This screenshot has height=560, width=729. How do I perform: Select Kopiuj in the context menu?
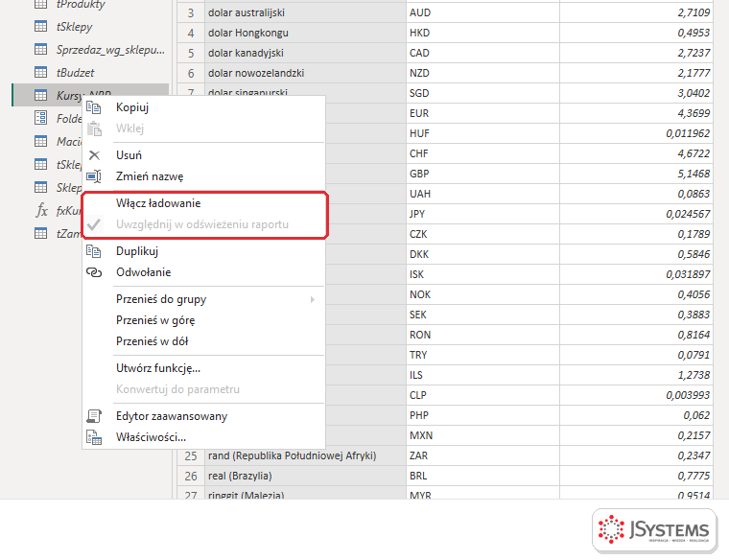203,107
